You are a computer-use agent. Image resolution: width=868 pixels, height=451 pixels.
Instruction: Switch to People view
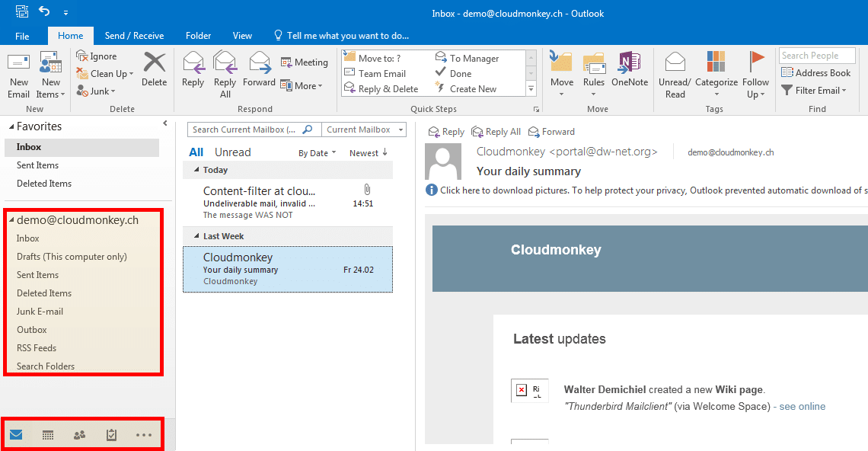tap(80, 435)
